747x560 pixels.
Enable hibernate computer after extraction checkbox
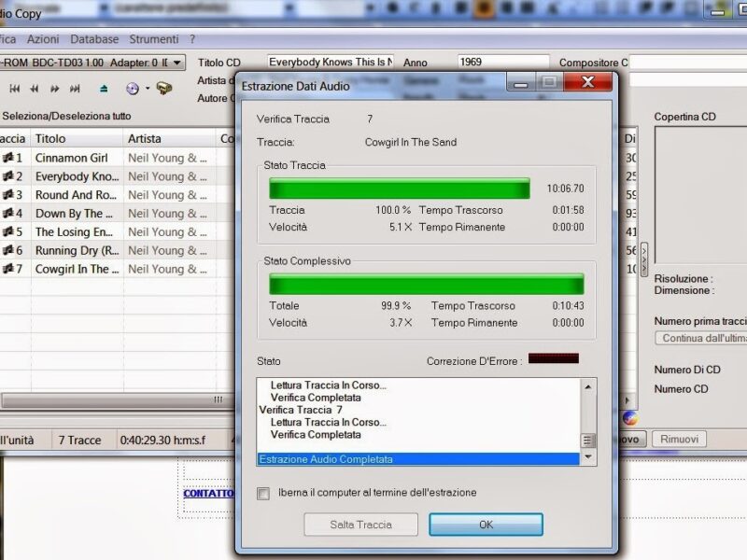click(263, 493)
